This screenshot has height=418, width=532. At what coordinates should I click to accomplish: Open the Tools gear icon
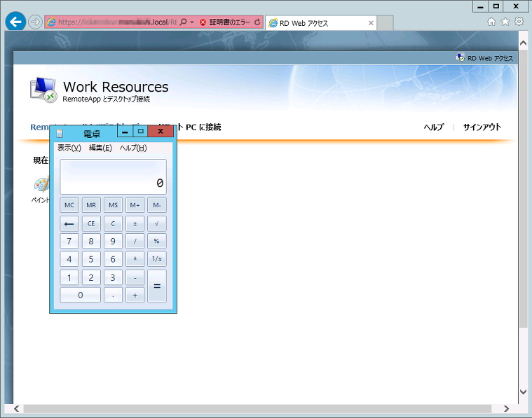click(x=519, y=22)
